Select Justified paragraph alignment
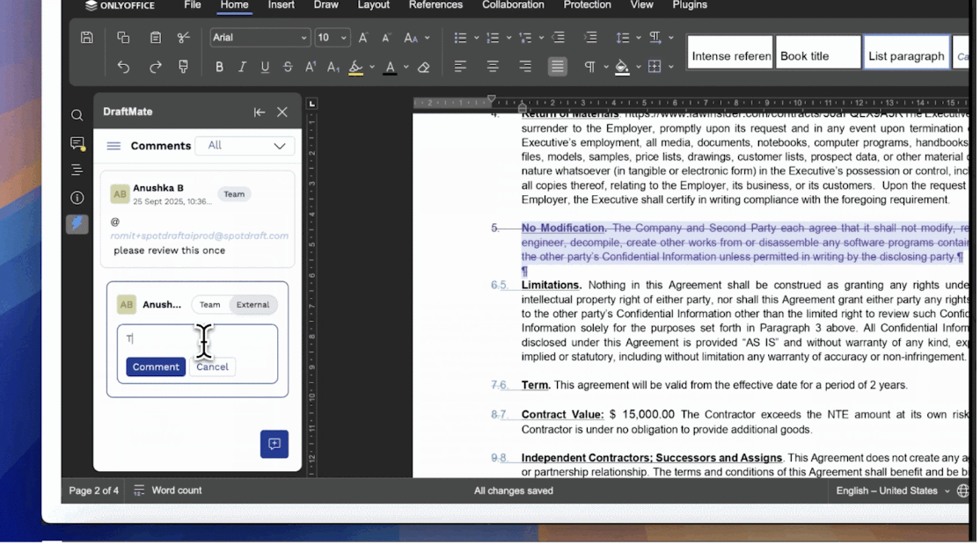Viewport: 980px width, 552px height. [x=557, y=67]
